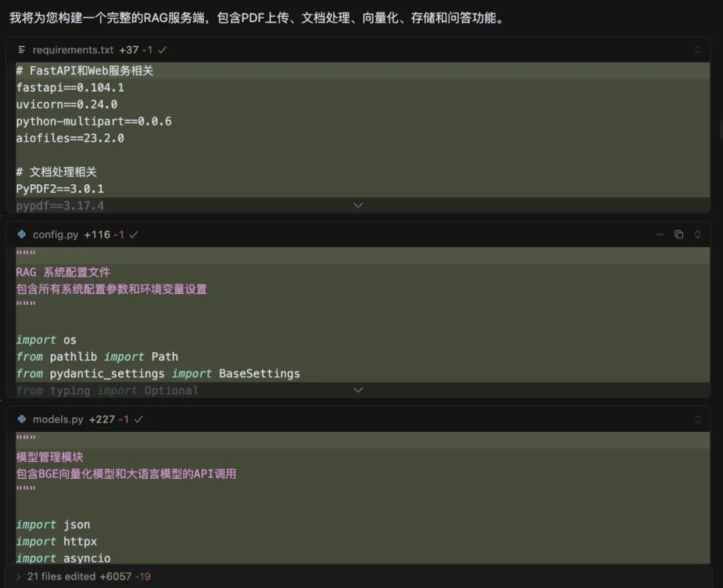Copy config.py contents via copy icon

(x=679, y=234)
